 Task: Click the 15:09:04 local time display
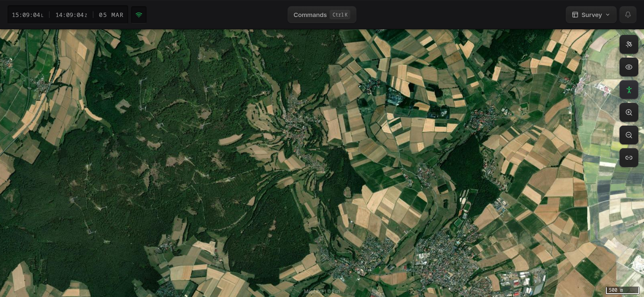coord(27,15)
